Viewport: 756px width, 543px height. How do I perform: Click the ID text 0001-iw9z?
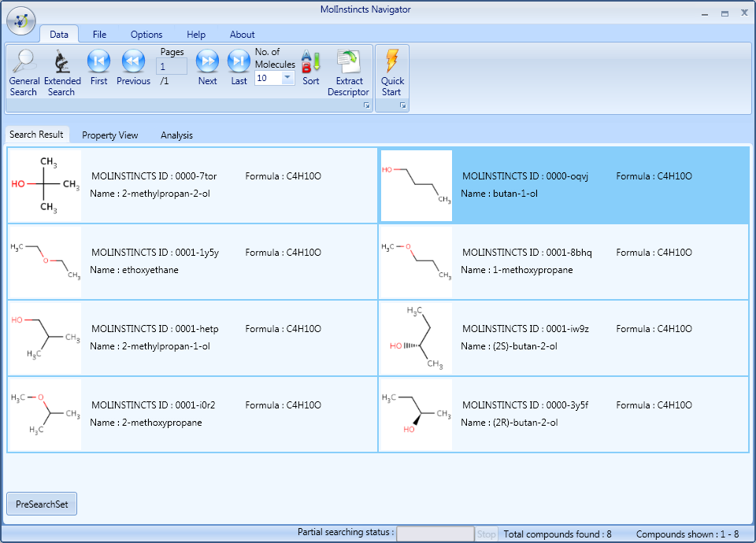pyautogui.click(x=568, y=329)
